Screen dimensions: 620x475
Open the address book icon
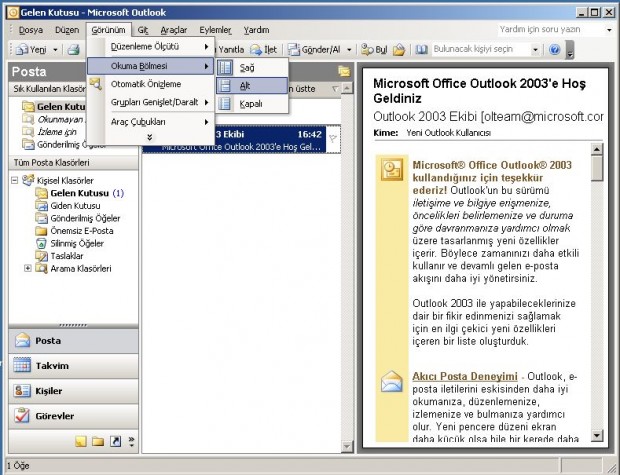422,50
